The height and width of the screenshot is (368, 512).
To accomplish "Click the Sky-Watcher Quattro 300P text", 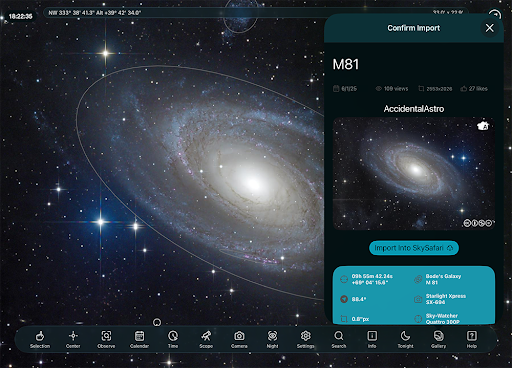I will click(x=443, y=319).
